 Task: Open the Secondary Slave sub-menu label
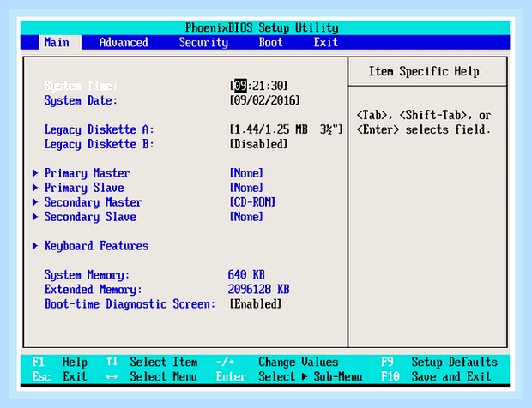(90, 217)
